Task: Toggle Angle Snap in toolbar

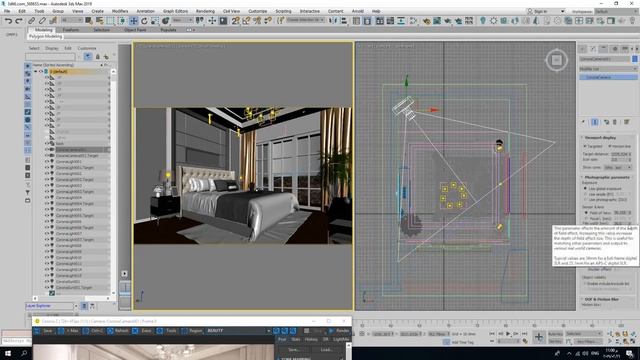Action: point(246,20)
